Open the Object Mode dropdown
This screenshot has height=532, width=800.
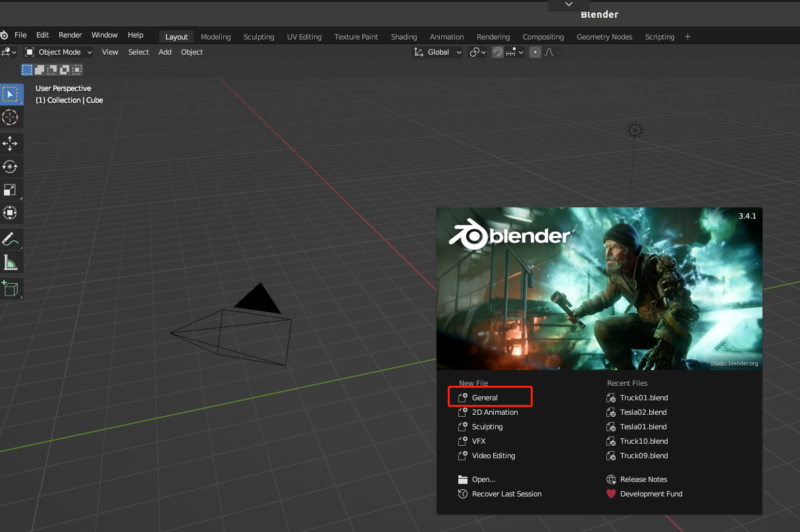(x=59, y=52)
